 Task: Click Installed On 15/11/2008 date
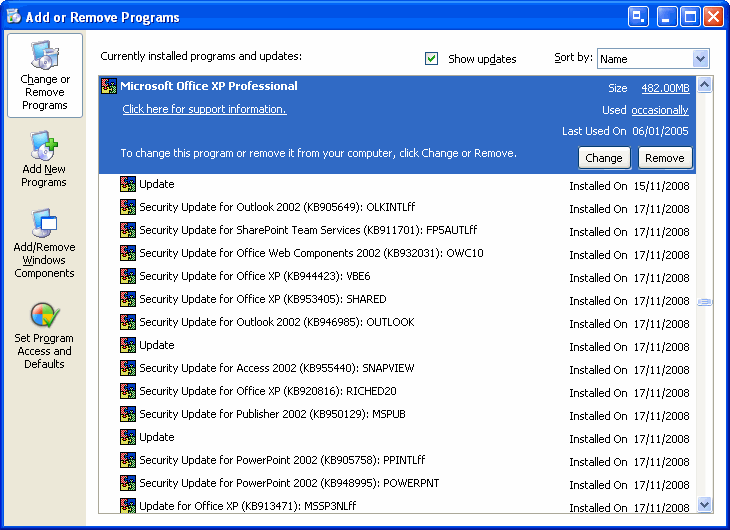pyautogui.click(x=629, y=186)
